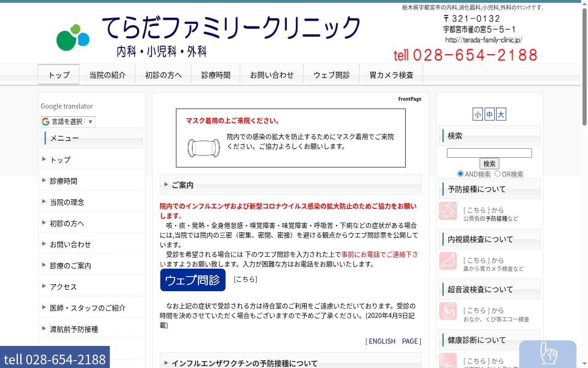Select the AND検索 radio button
588x368 pixels.
coord(460,173)
